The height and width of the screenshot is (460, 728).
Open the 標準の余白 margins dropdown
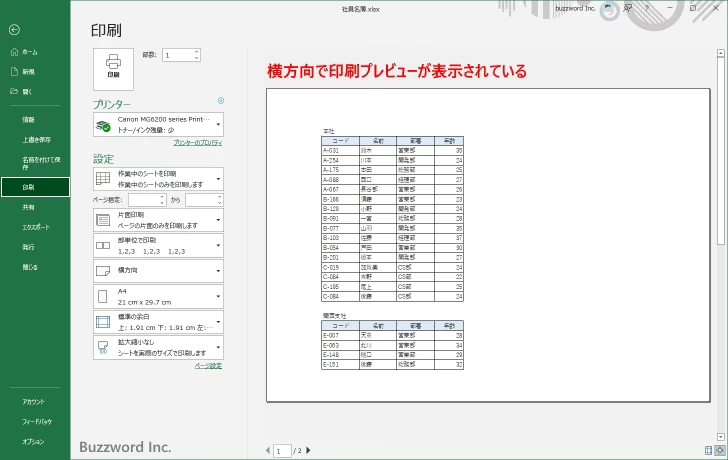[158, 322]
